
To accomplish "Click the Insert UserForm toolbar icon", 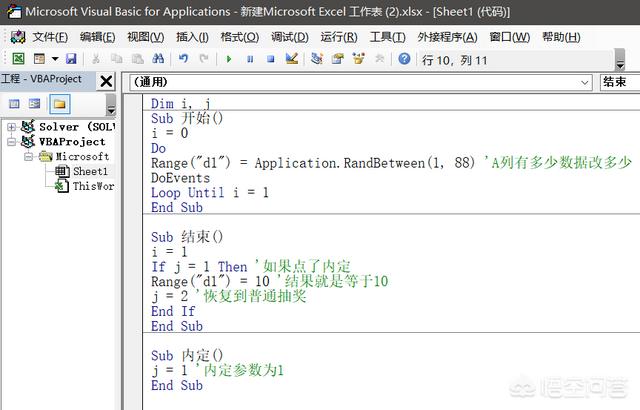I will [40, 59].
